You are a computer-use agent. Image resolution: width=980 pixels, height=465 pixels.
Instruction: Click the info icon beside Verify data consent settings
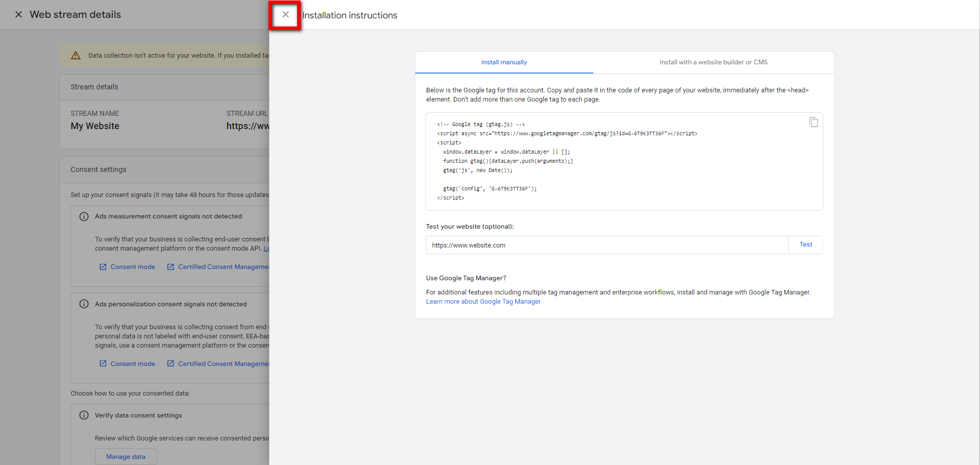[84, 415]
